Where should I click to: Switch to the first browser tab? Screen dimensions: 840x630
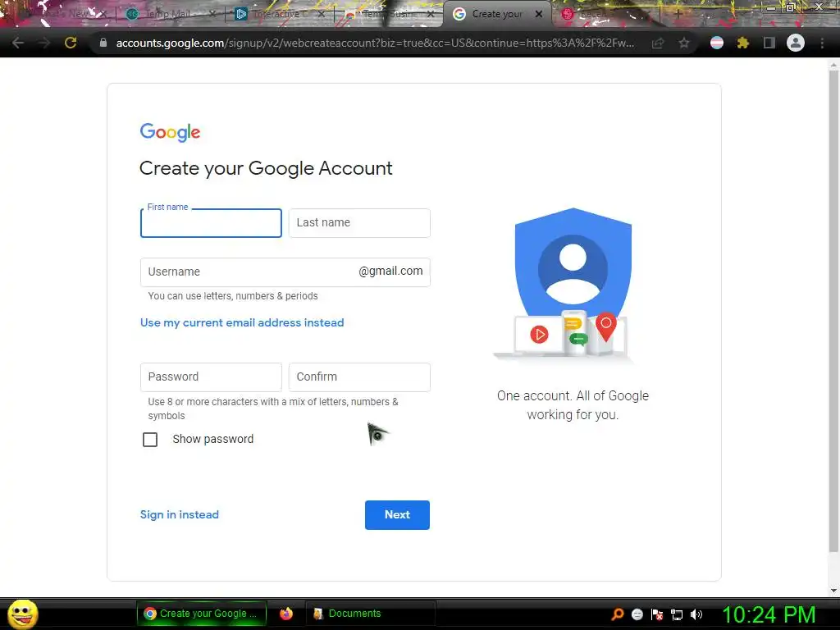click(62, 14)
